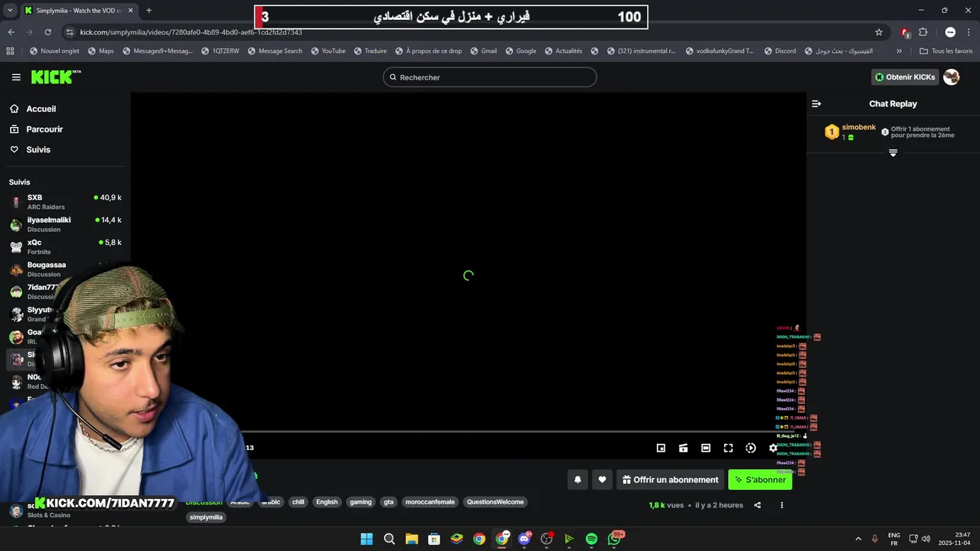Toggle the notification bell for channel

578,480
